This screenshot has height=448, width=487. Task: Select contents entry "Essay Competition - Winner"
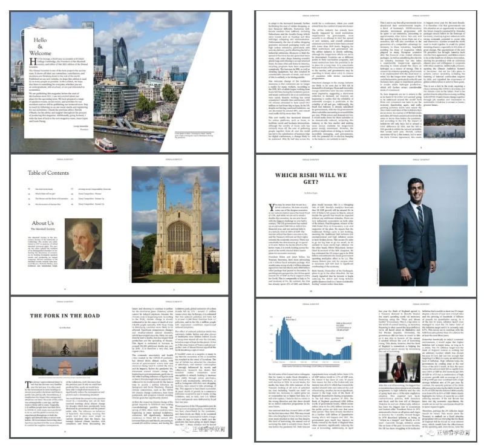(x=90, y=193)
